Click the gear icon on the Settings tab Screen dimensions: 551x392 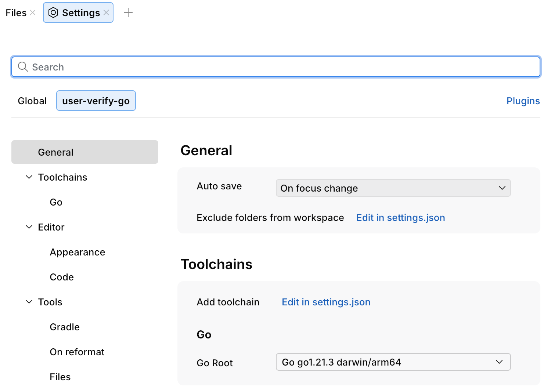point(54,12)
